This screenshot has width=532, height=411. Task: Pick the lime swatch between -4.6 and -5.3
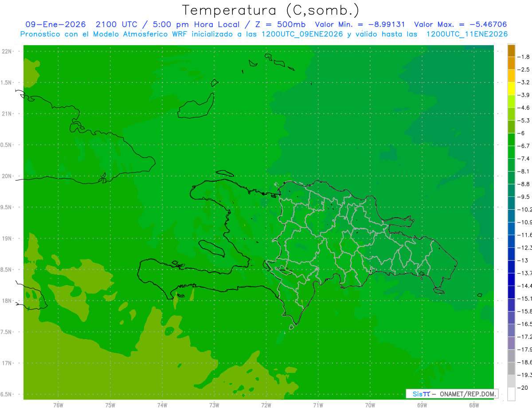[511, 114]
